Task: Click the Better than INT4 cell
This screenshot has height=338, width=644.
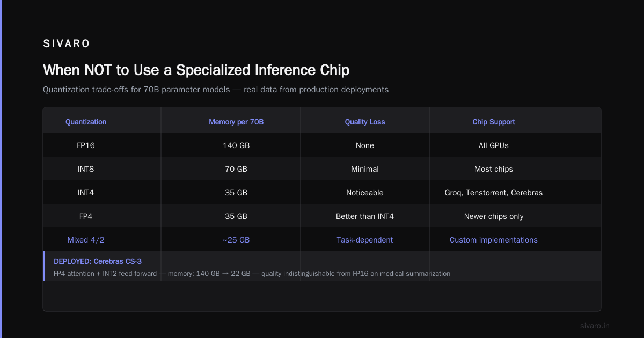Action: [x=365, y=216]
